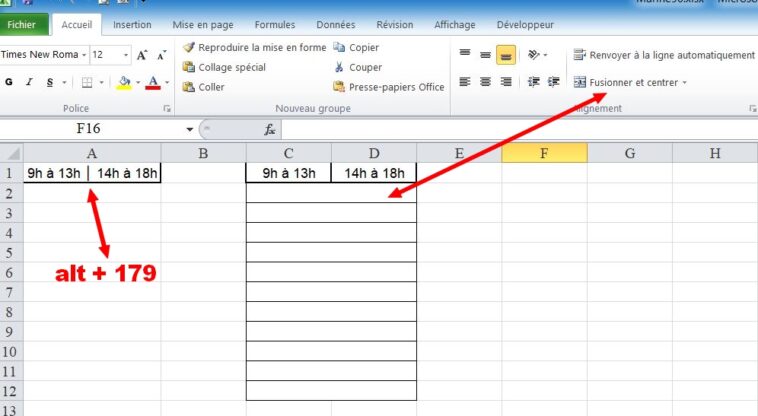Switch to the Insertion tab

click(133, 24)
